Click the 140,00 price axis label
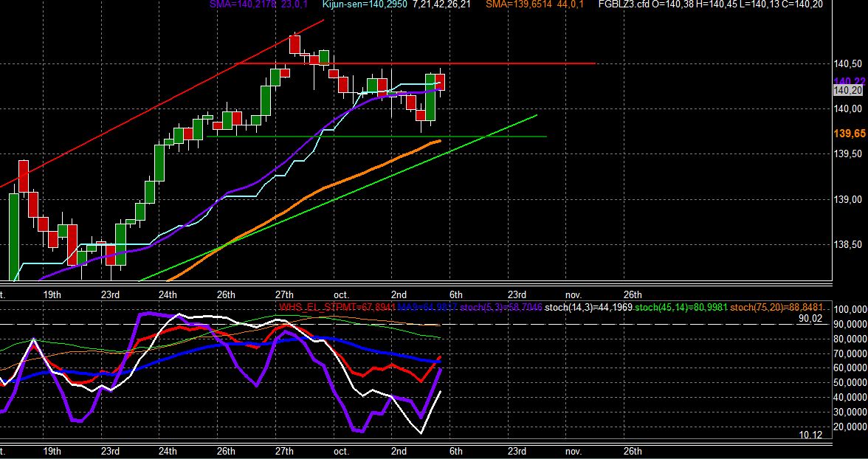This screenshot has height=459, width=868. [x=847, y=108]
